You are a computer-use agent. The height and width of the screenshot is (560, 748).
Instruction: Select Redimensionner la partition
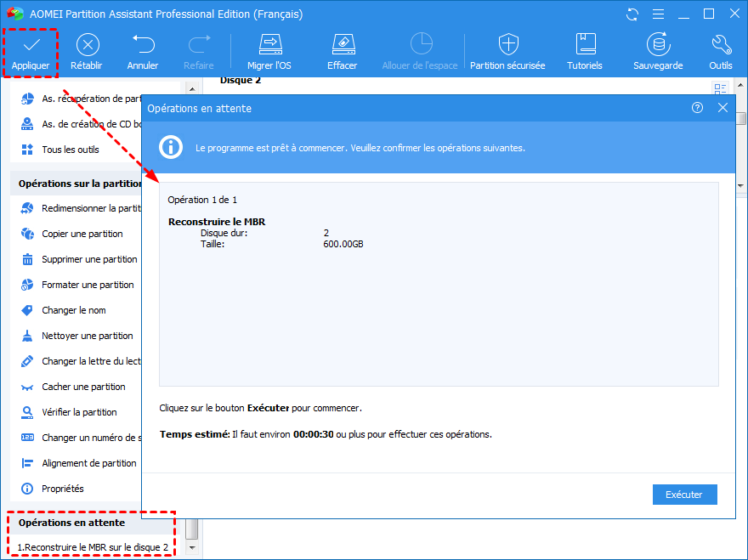[82, 208]
